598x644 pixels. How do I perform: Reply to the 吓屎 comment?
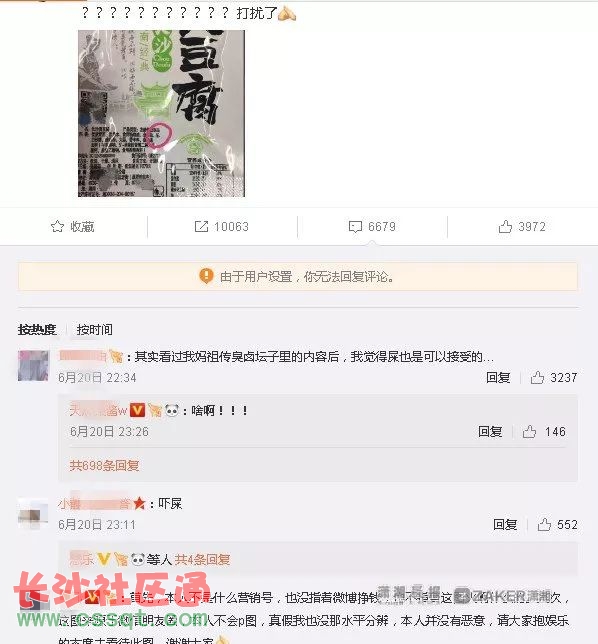[505, 524]
